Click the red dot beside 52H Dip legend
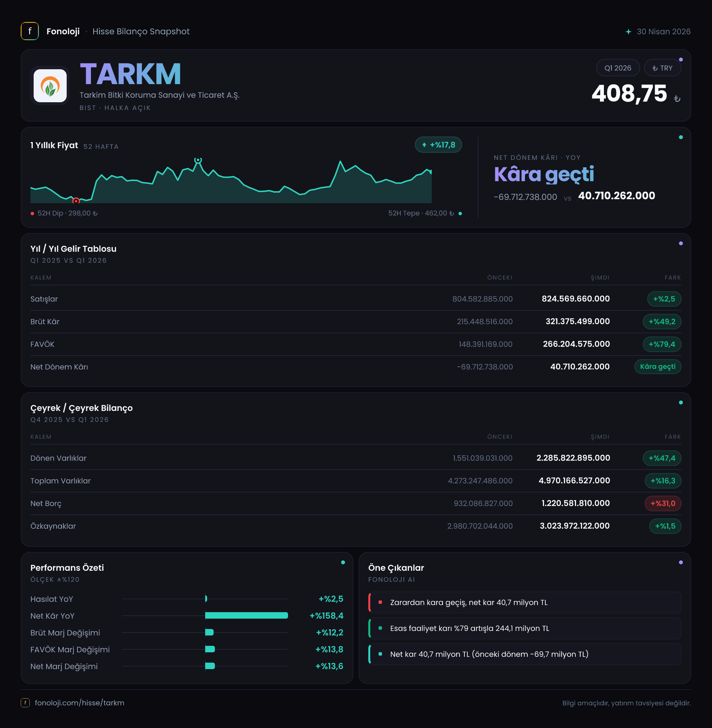712x728 pixels. (x=33, y=214)
